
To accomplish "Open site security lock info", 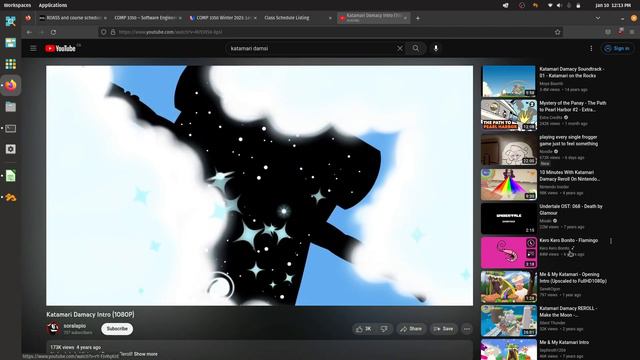I will 113,32.
